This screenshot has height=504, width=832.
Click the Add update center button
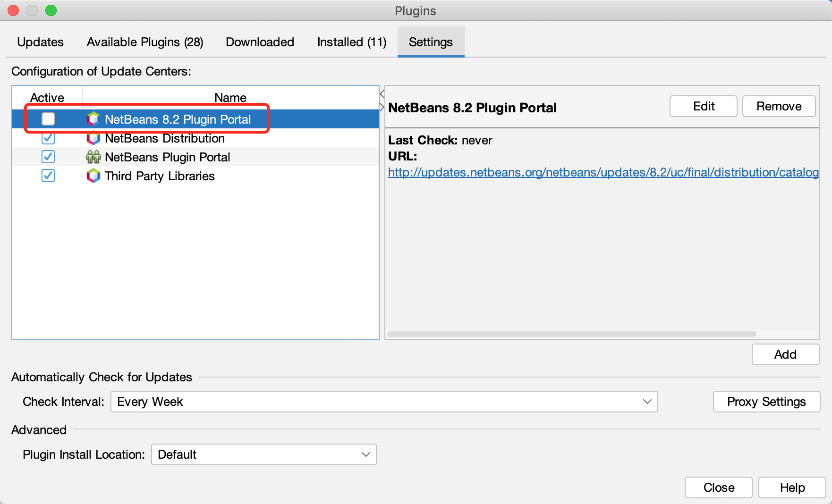point(785,354)
